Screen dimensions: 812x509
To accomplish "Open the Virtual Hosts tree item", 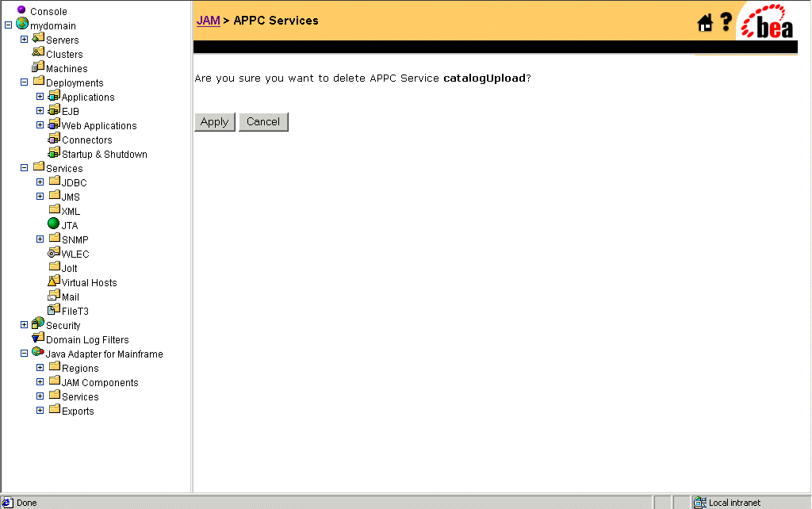I will pyautogui.click(x=89, y=283).
